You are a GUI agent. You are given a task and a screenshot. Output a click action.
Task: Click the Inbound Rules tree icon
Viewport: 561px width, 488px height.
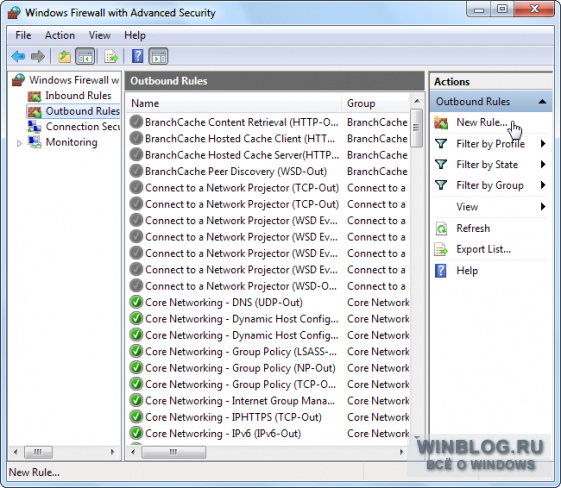[x=35, y=96]
